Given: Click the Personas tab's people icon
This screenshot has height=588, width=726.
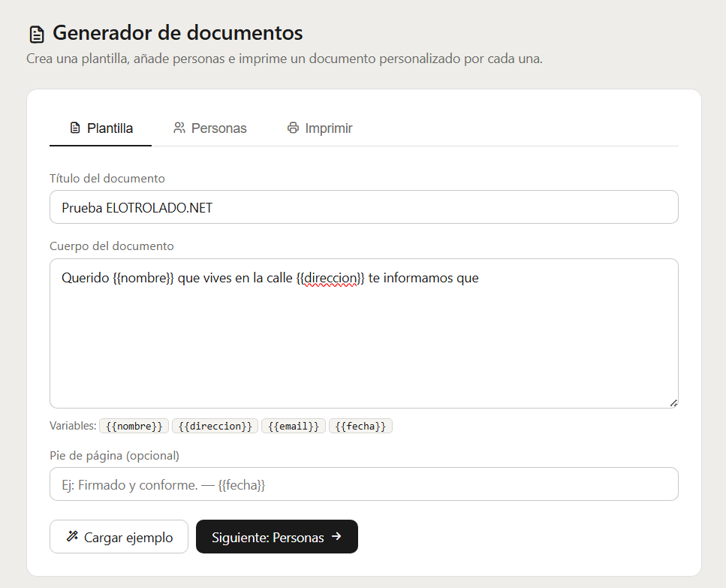Looking at the screenshot, I should [179, 128].
